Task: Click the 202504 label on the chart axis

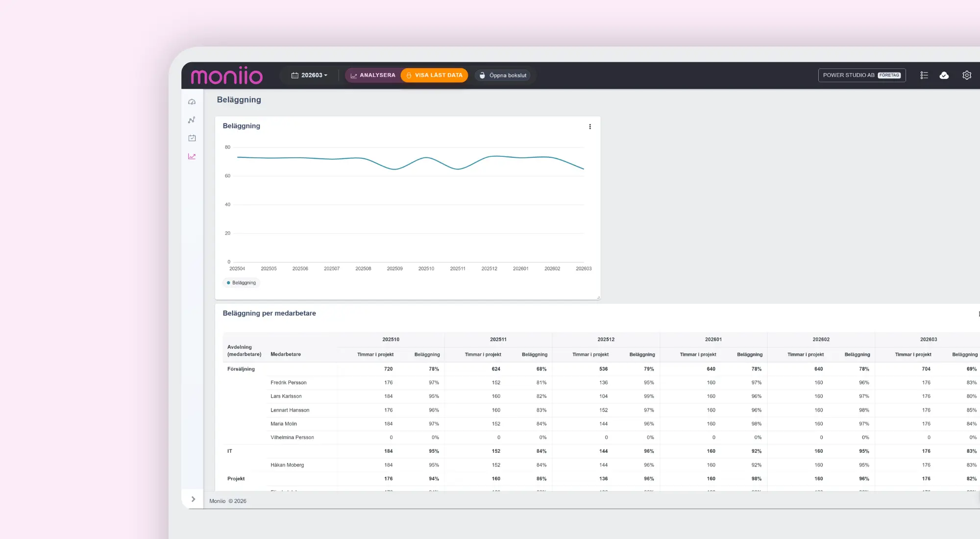Action: click(237, 269)
